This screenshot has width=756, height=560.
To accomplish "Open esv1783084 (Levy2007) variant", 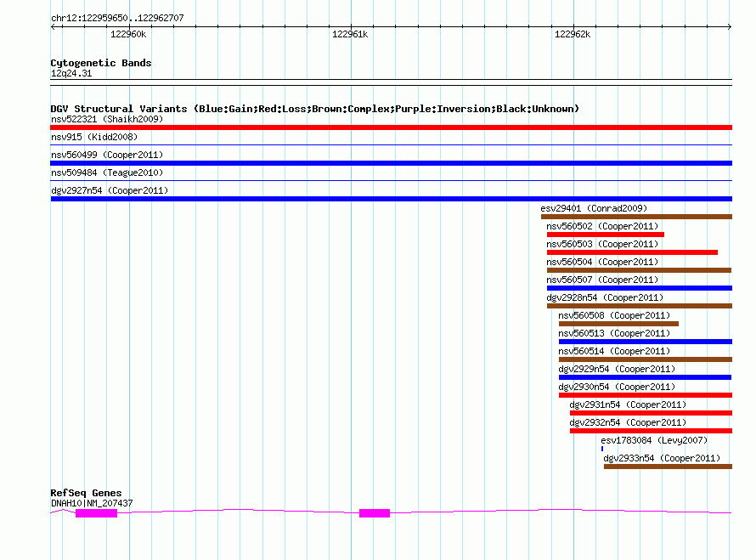I will tap(654, 440).
